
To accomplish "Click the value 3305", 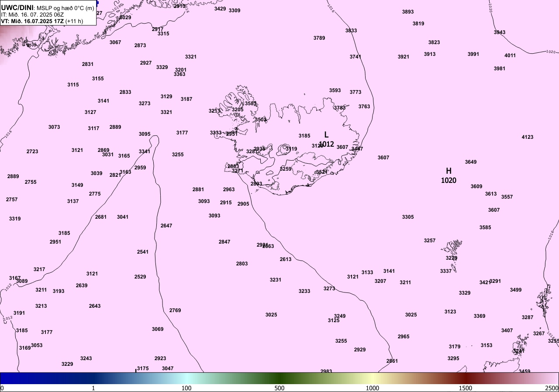I will click(408, 217).
